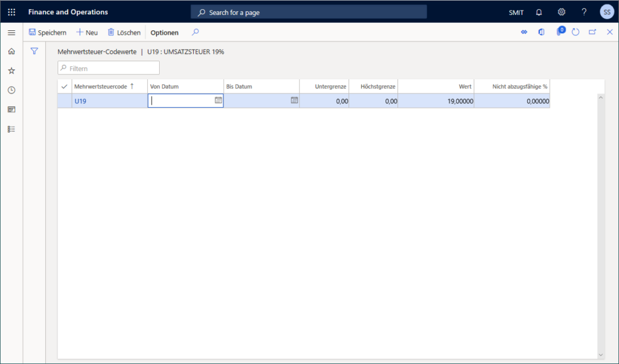Screen dimensions: 619x364
Task: Open the Optionen menu
Action: tap(163, 32)
